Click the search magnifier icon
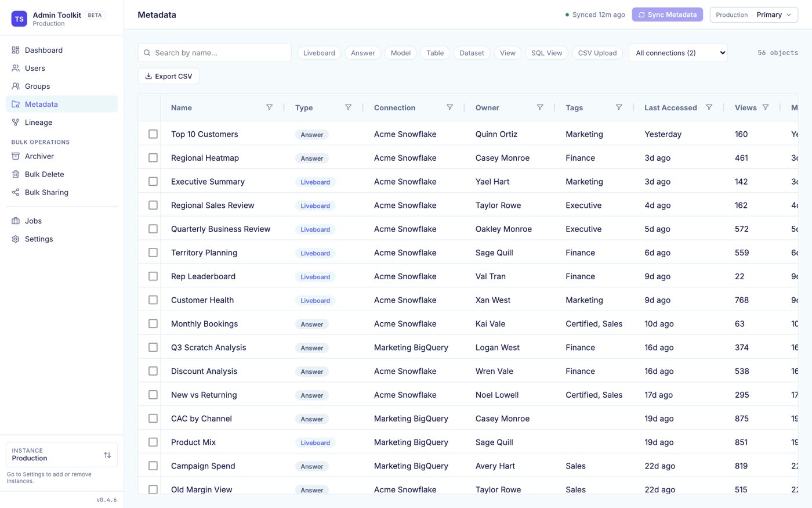The image size is (812, 508). pos(147,53)
